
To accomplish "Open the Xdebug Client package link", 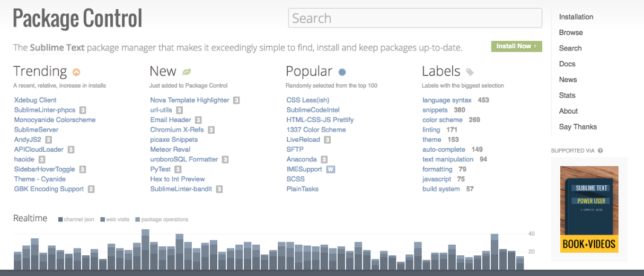I will click(35, 100).
